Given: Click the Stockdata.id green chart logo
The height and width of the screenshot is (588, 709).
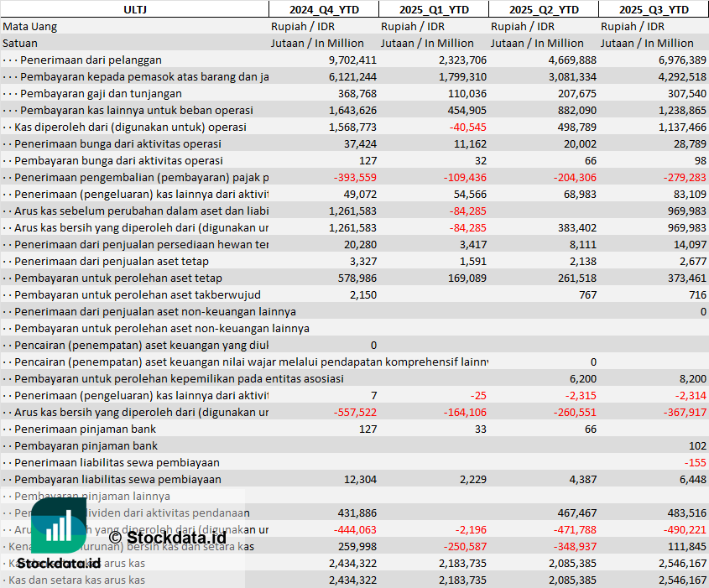Looking at the screenshot, I should pyautogui.click(x=59, y=525).
